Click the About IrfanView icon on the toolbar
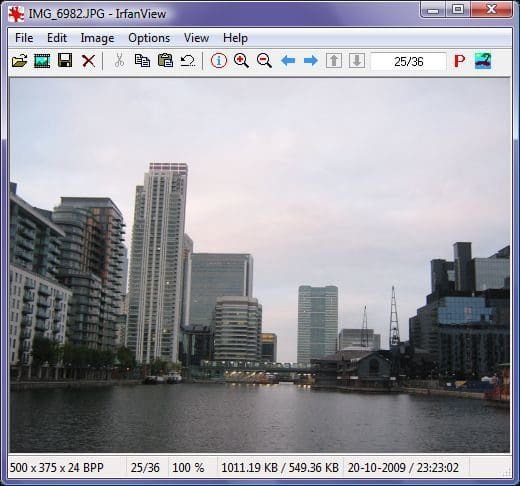 (483, 61)
